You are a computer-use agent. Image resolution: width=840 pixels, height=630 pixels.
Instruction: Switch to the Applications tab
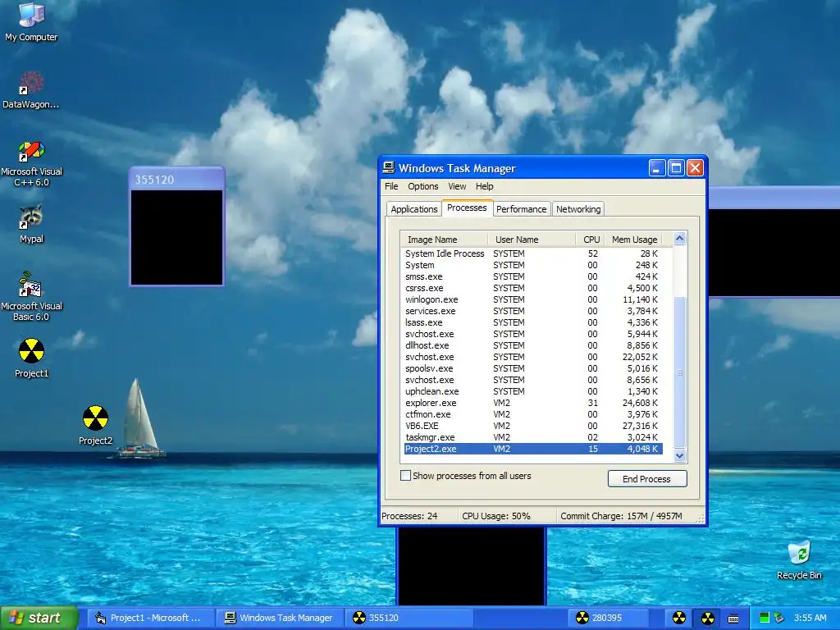(413, 209)
